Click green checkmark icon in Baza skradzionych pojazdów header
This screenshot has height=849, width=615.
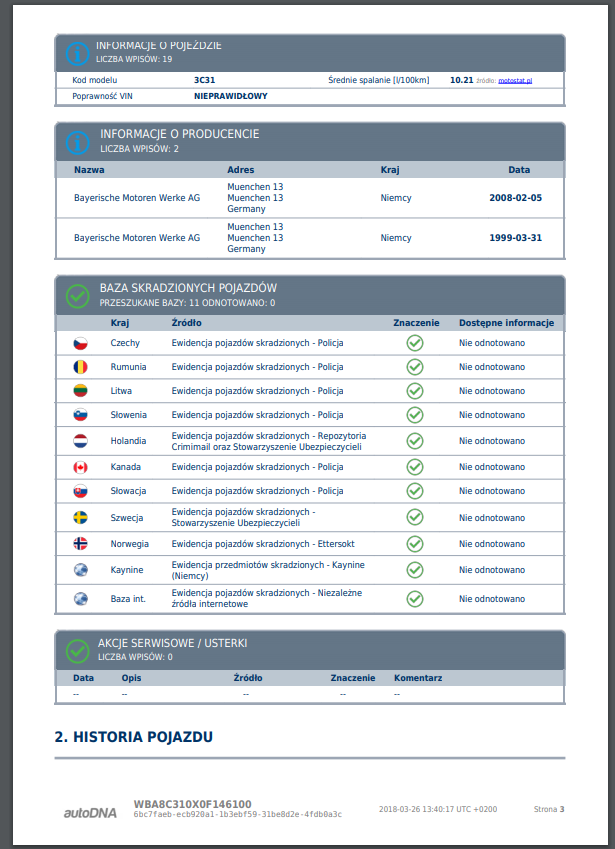pos(77,296)
